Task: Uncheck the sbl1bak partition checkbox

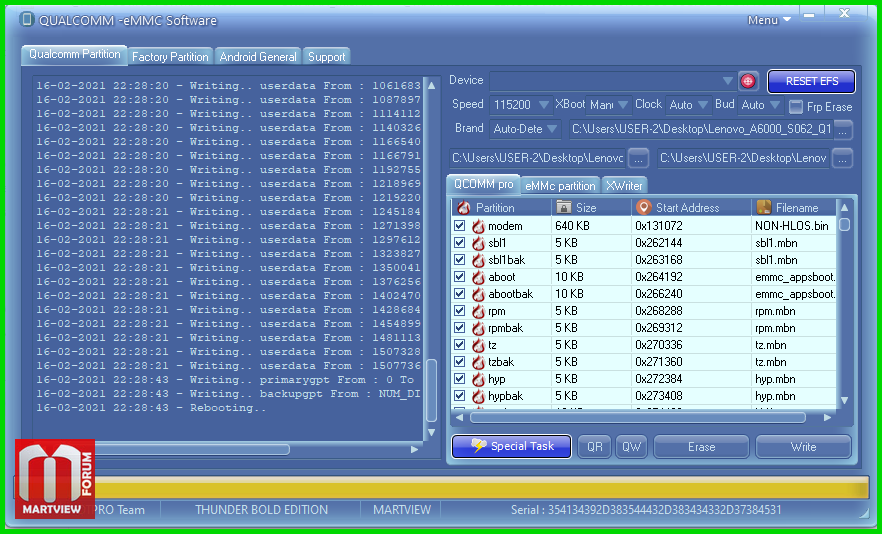Action: point(460,259)
